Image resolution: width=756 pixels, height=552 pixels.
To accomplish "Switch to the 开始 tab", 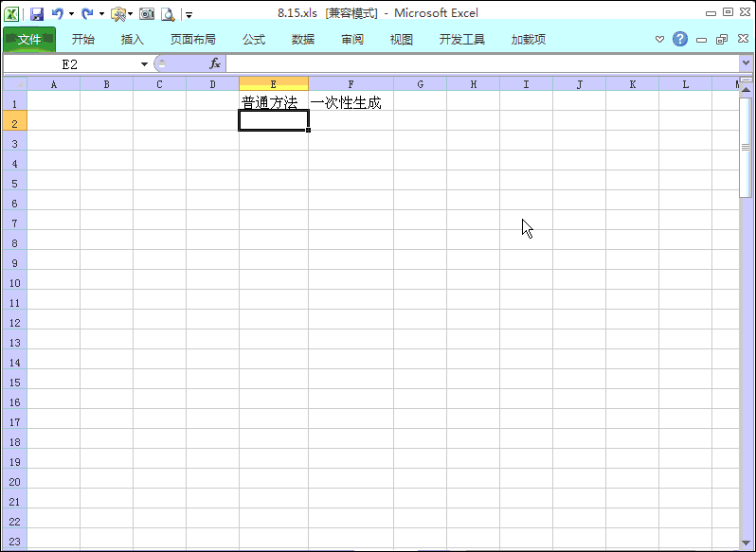I will coord(83,40).
